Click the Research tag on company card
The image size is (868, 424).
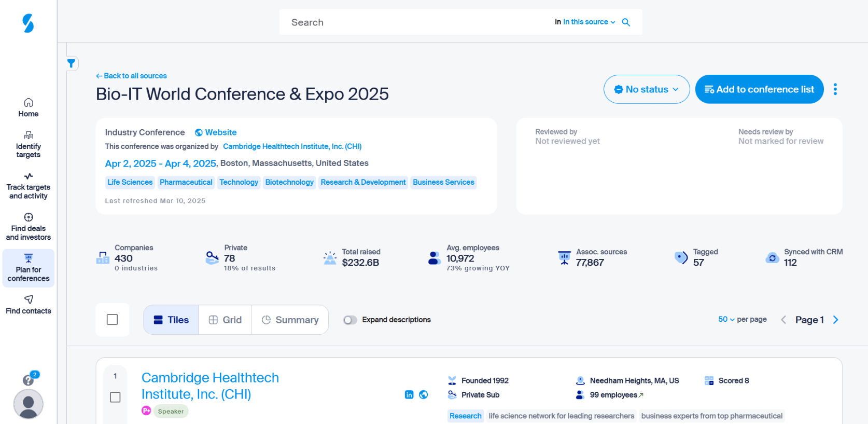[x=466, y=416]
